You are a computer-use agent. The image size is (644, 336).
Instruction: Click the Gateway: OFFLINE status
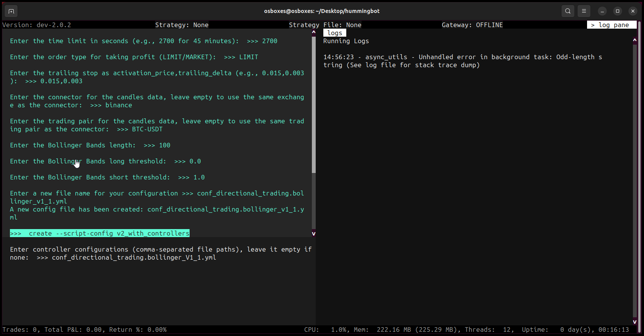472,25
